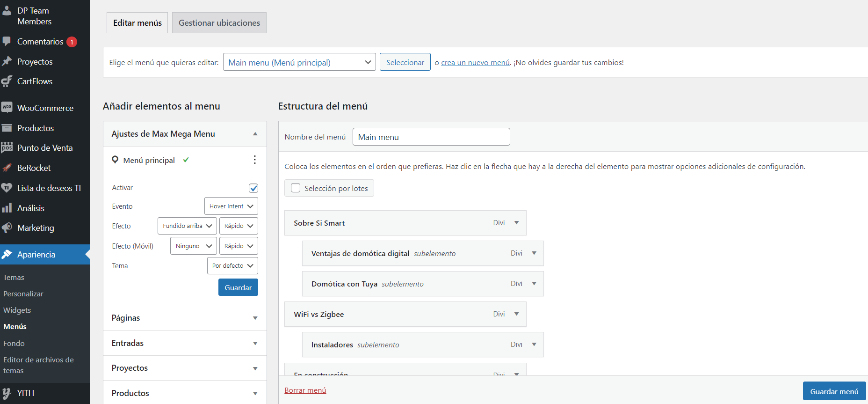The width and height of the screenshot is (868, 404).
Task: Open Widgets submenu under Apariencia
Action: point(17,310)
